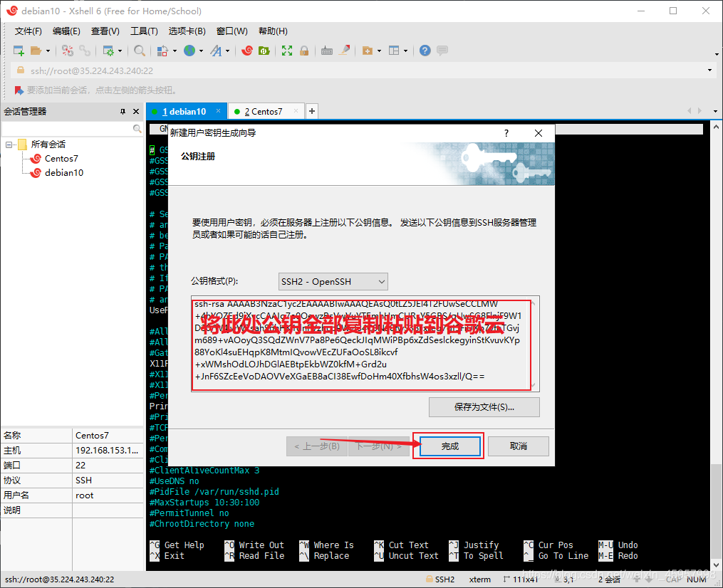Click the Disconnect toolbar icon
This screenshot has width=723, height=588.
coord(68,51)
